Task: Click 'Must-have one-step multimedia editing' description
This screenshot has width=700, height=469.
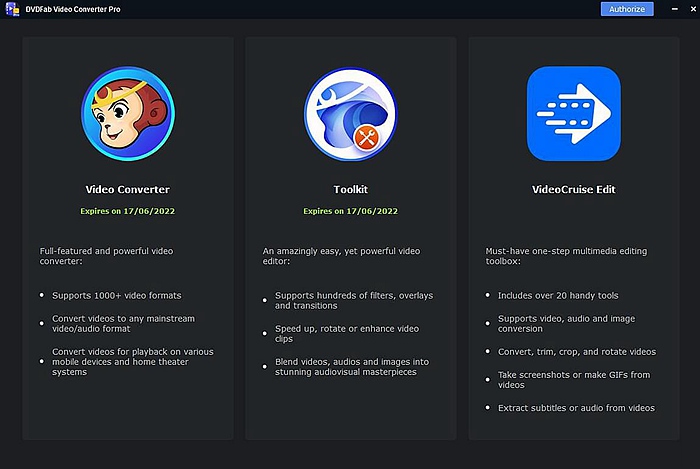Action: click(566, 256)
